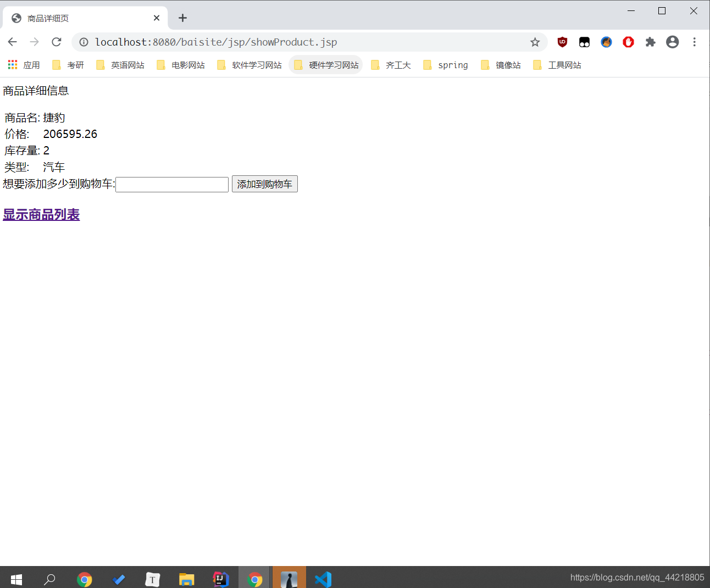Open the 显示商品列表 link

[41, 214]
